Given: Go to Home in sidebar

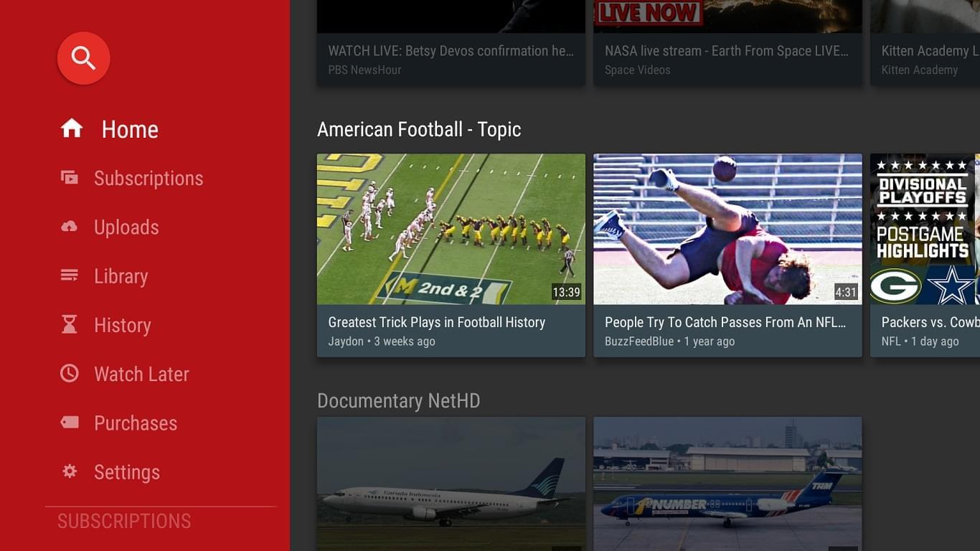Looking at the screenshot, I should (x=130, y=129).
